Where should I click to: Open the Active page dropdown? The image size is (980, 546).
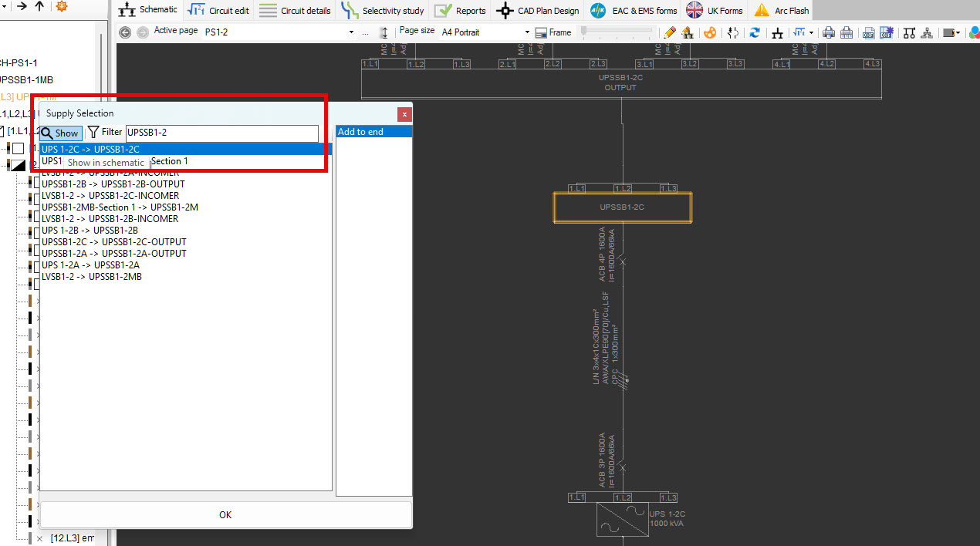[352, 32]
